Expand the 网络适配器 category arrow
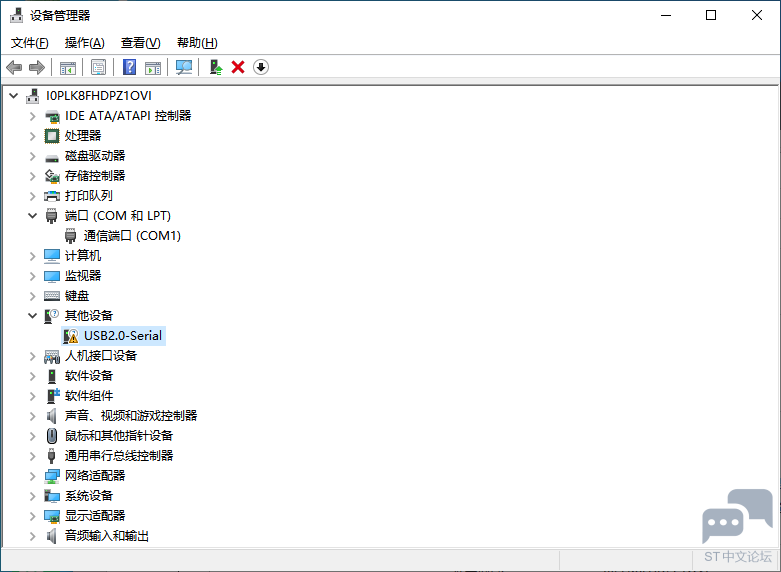 pos(33,476)
